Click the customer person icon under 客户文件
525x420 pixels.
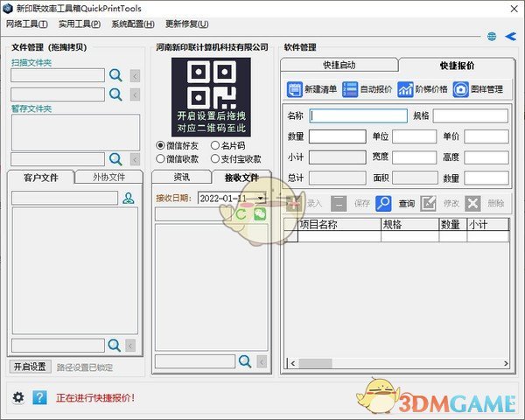click(129, 198)
